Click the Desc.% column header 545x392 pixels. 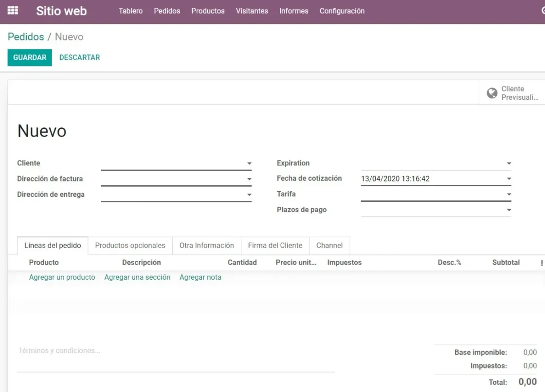450,263
